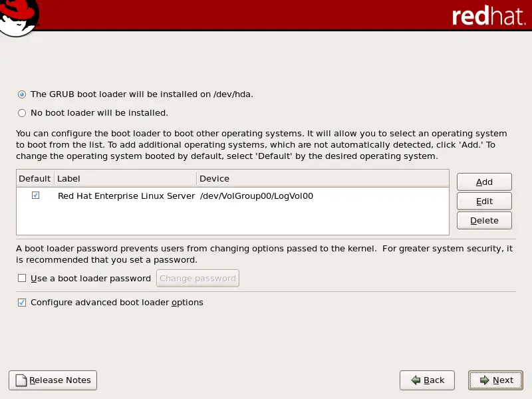532x399 pixels.
Task: Click the Change password button
Action: tap(198, 278)
